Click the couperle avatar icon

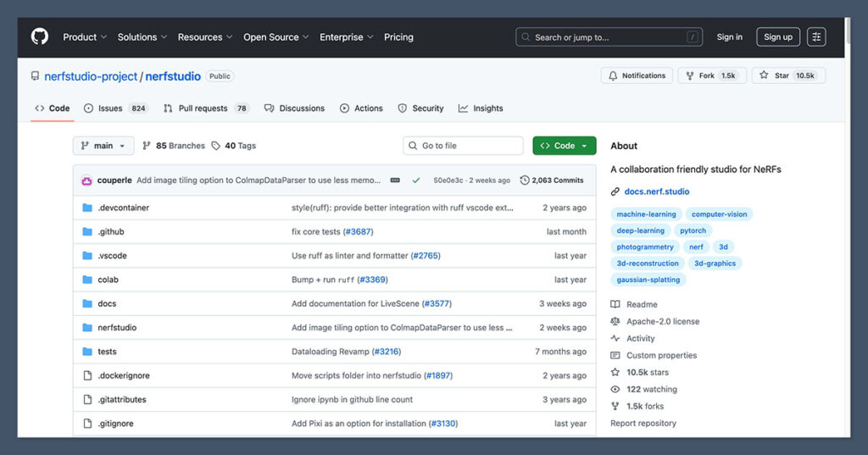tap(87, 180)
